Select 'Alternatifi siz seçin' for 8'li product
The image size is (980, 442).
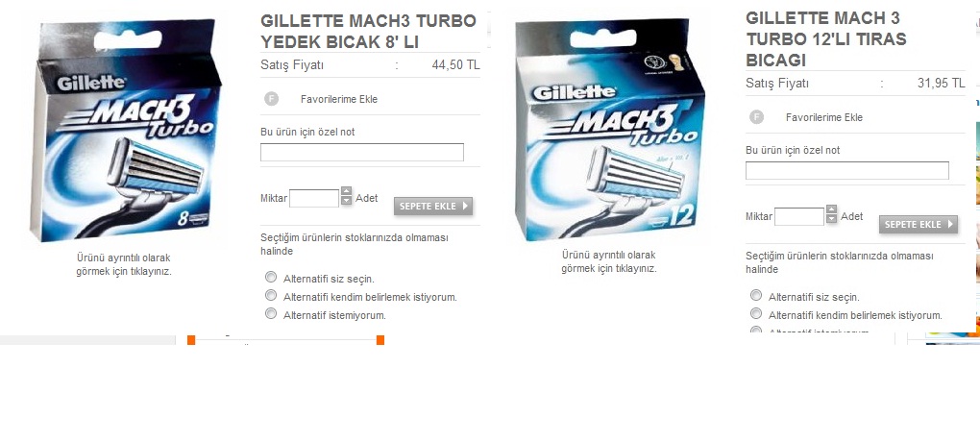tap(271, 277)
